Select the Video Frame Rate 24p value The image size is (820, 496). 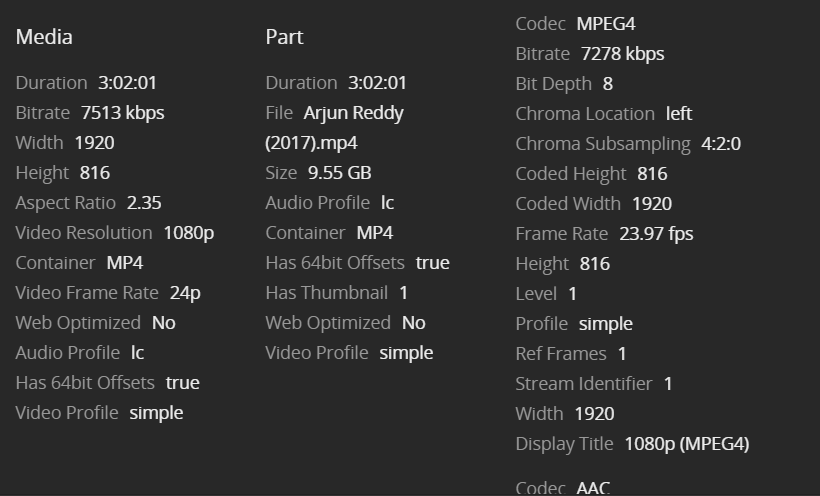[x=185, y=293]
